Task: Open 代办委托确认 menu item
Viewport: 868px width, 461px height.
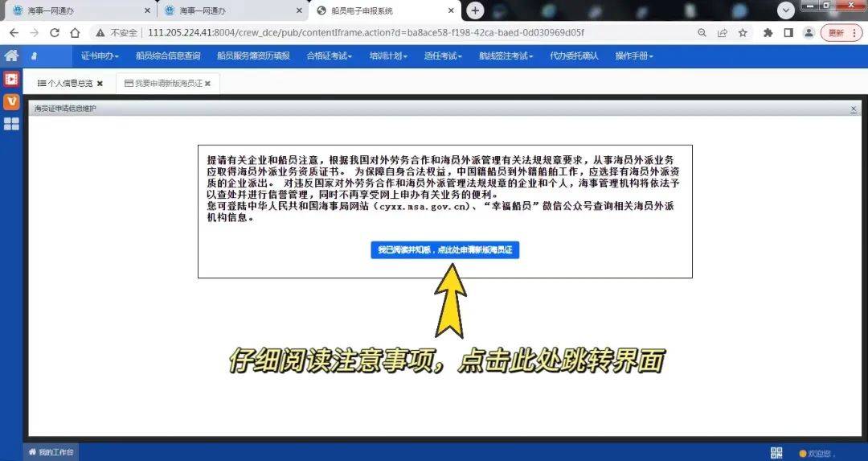Action: pyautogui.click(x=574, y=56)
